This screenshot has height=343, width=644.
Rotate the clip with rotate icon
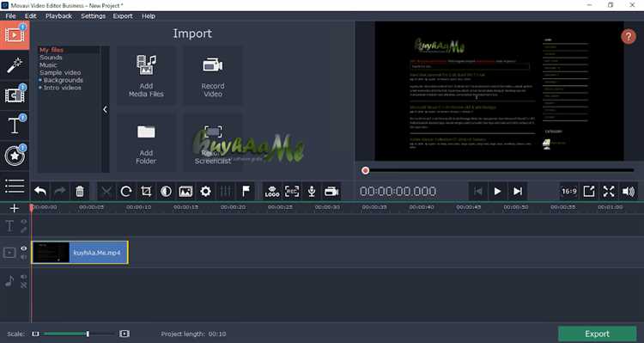[x=126, y=191]
